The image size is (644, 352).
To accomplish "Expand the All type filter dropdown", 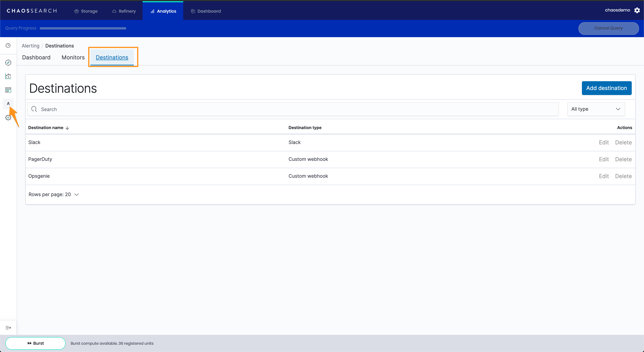I will [596, 109].
